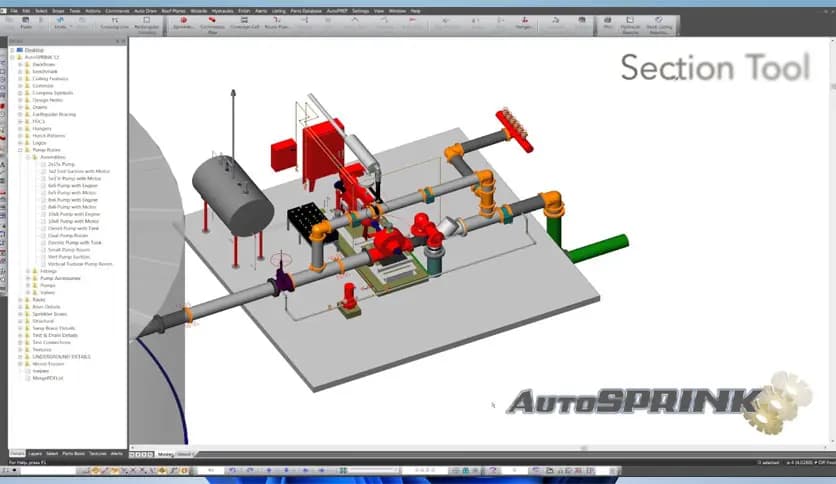
Task: Switch to the Parts Book panel tab
Action: (x=74, y=454)
